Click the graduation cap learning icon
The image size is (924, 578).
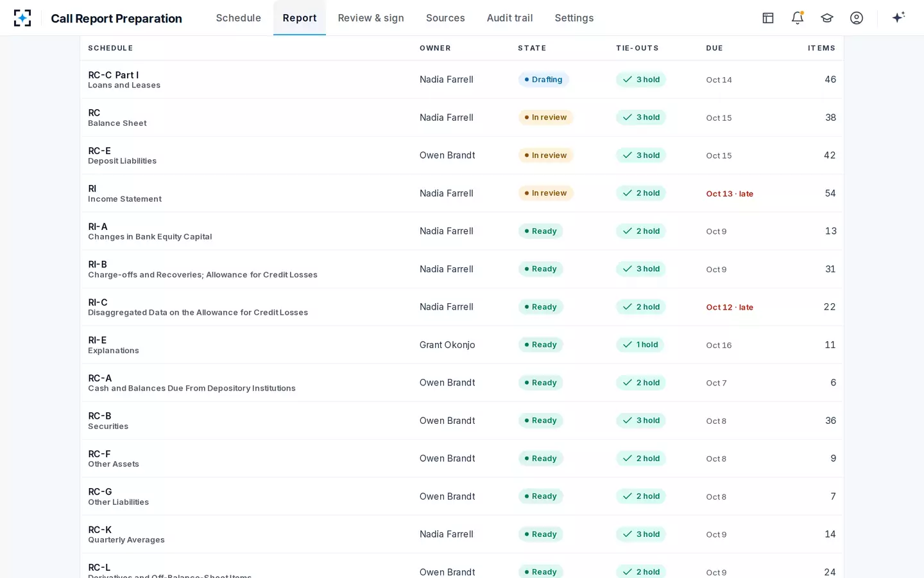coord(827,18)
